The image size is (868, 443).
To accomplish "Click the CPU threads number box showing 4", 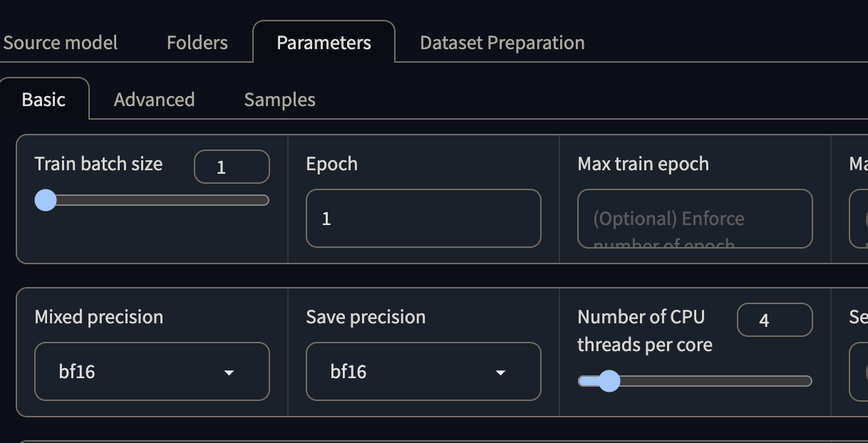I will 775,320.
